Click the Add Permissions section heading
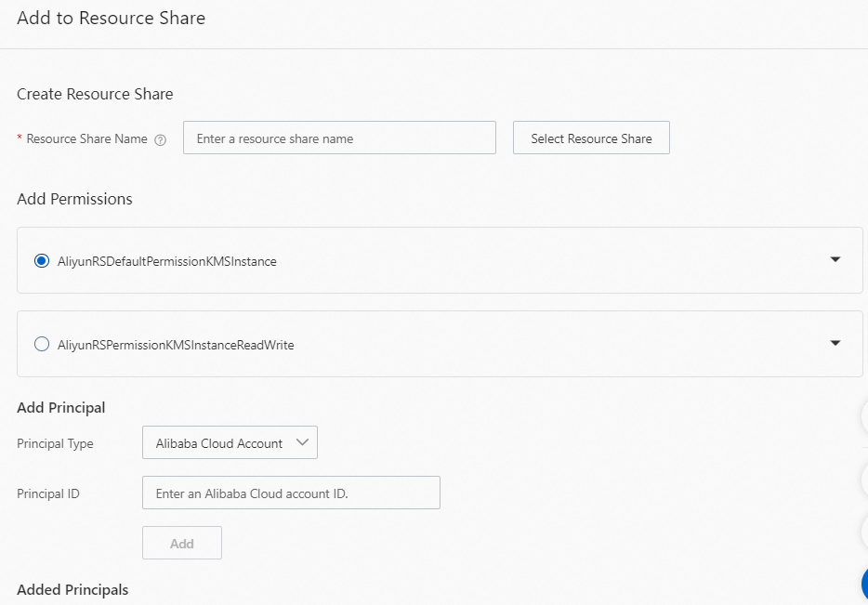 point(74,199)
